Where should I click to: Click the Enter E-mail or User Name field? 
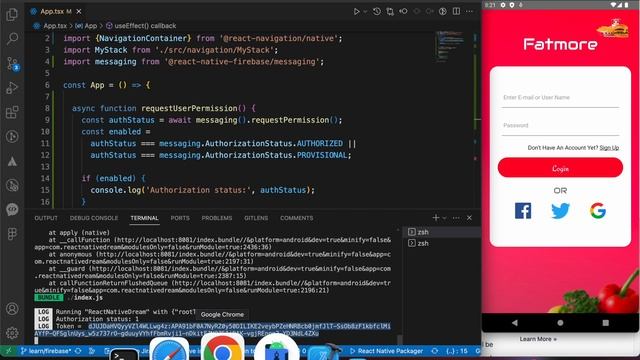[560, 98]
